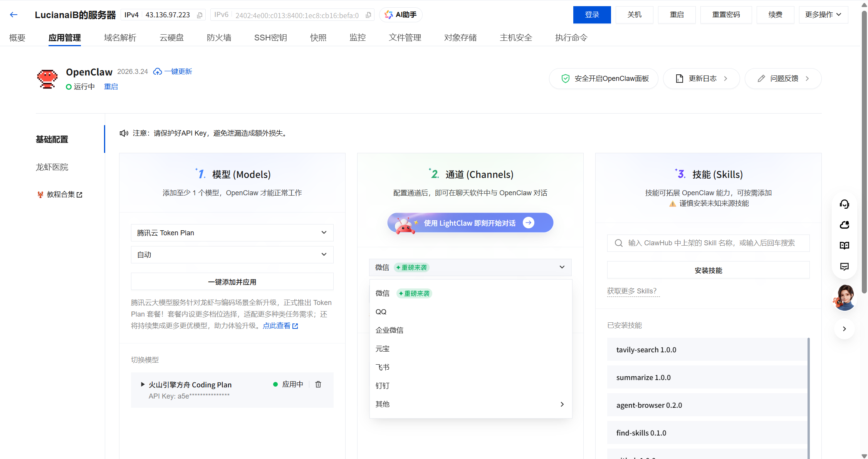The width and height of the screenshot is (868, 459).
Task: Click 一键添加并应用 button
Action: click(232, 282)
